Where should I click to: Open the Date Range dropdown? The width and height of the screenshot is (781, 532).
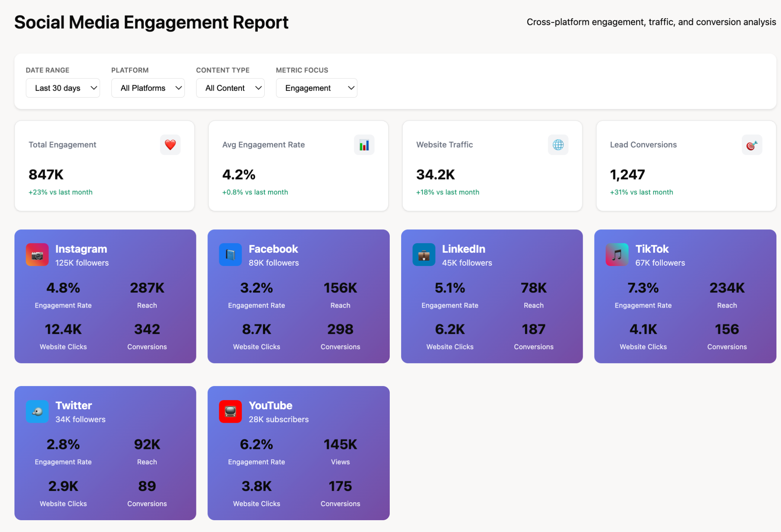(x=63, y=88)
